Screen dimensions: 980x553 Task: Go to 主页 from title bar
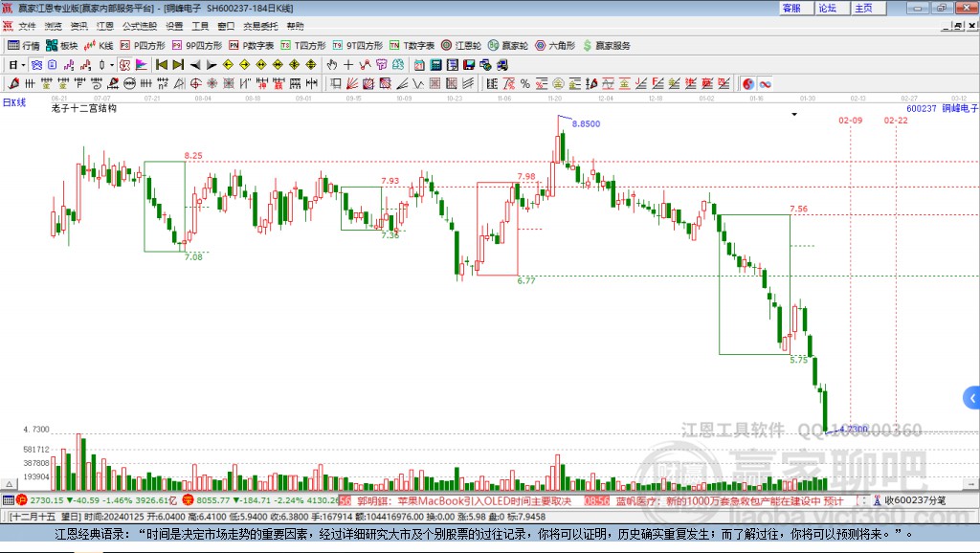click(868, 8)
